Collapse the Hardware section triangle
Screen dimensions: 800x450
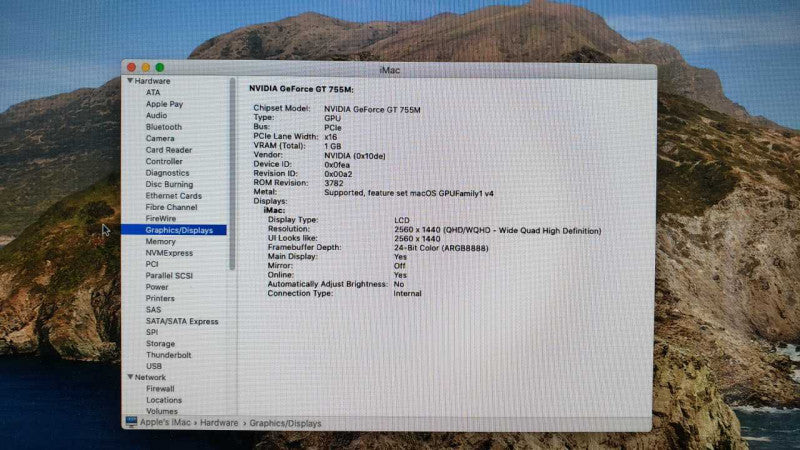(130, 81)
